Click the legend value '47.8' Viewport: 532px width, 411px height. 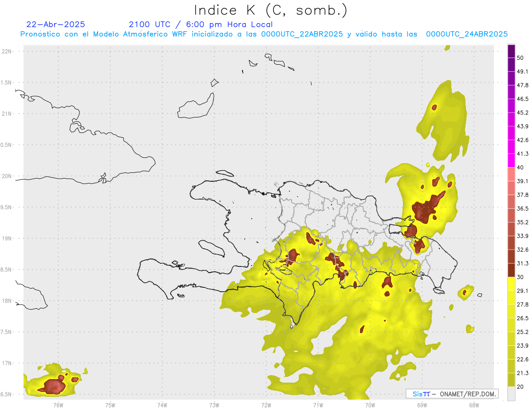point(523,86)
